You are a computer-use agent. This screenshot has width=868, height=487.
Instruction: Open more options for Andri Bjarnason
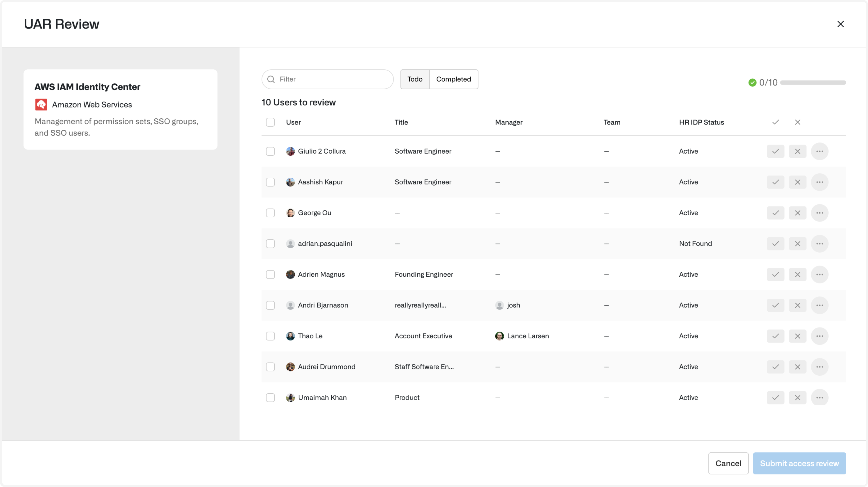tap(820, 305)
